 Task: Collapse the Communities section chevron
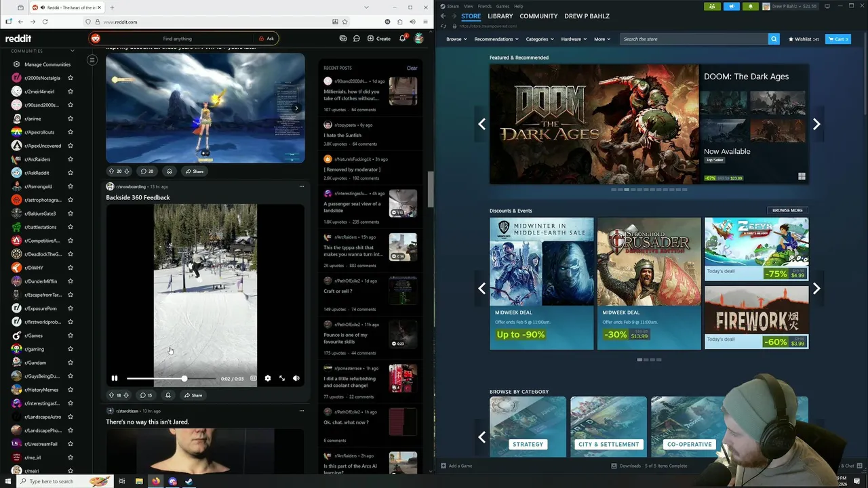click(x=73, y=51)
